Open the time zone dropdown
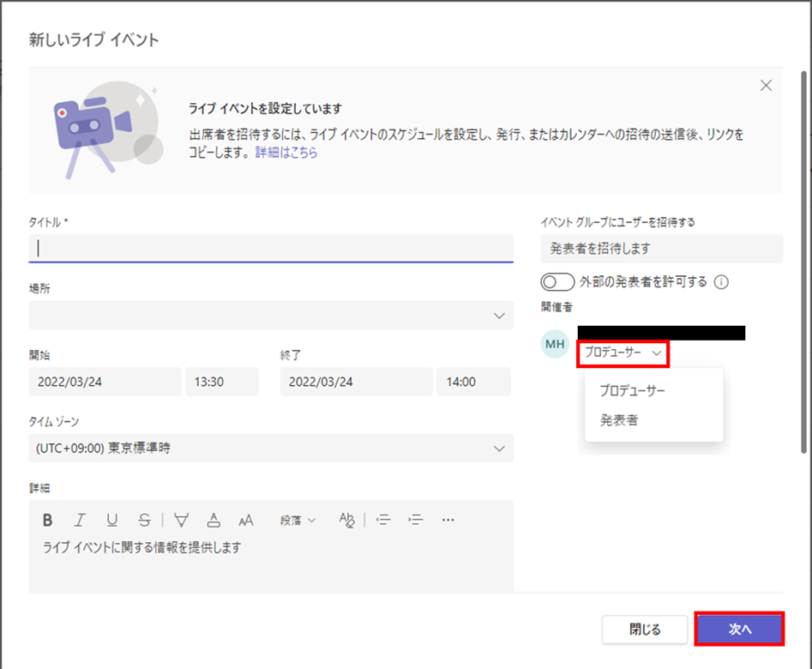Image resolution: width=812 pixels, height=669 pixels. click(500, 448)
